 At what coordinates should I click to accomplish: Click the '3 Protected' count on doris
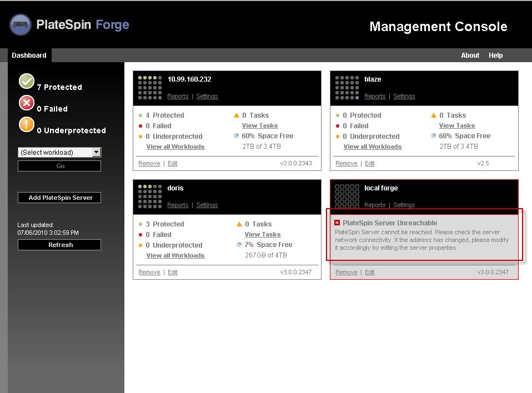[x=165, y=224]
